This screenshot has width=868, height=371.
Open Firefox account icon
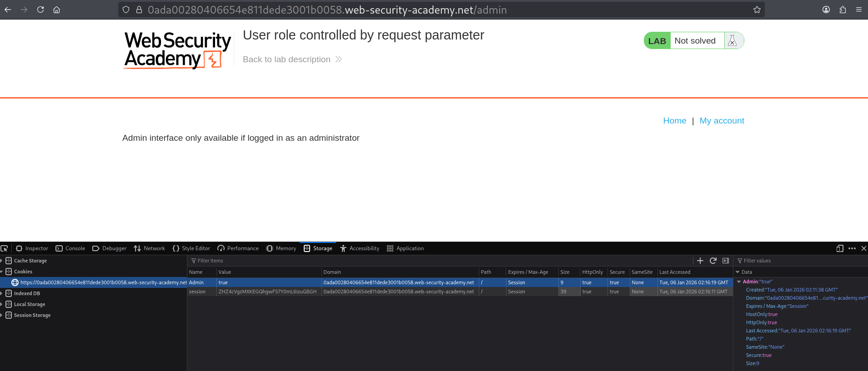click(826, 10)
